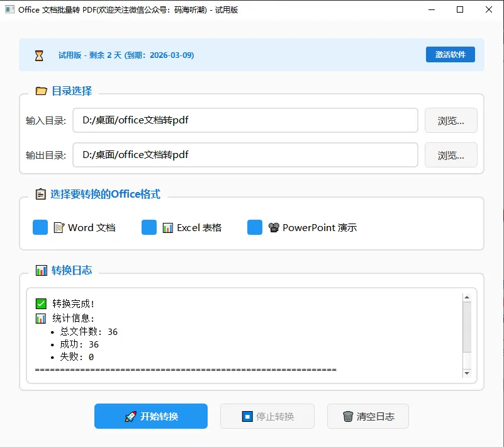The width and height of the screenshot is (504, 447).
Task: Click the log scrollbar thumb
Action: [x=467, y=327]
